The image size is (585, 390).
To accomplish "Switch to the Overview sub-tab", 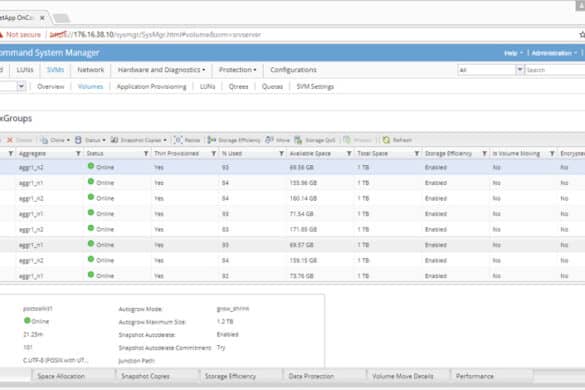I will 51,87.
